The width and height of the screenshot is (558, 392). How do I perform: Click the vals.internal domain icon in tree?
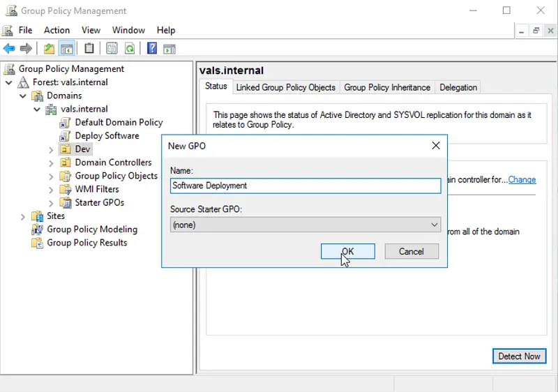click(51, 110)
